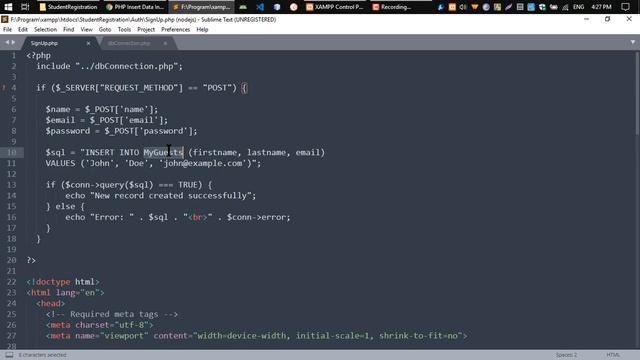Open the clock showing 4:27 PM

tap(602, 7)
